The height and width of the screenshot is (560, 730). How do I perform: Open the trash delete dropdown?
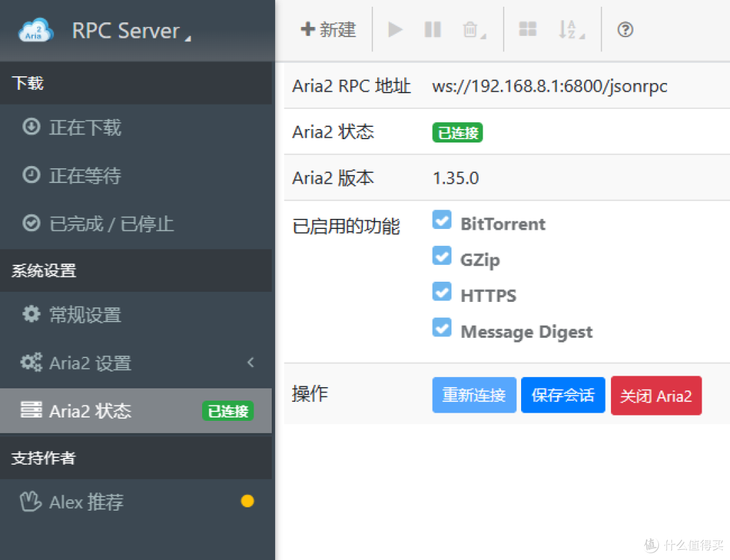coord(474,30)
